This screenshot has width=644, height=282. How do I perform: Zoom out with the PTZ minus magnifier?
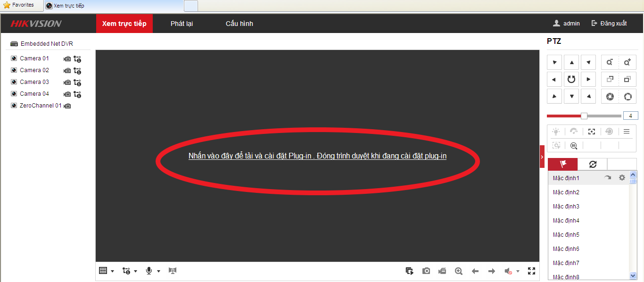point(610,62)
